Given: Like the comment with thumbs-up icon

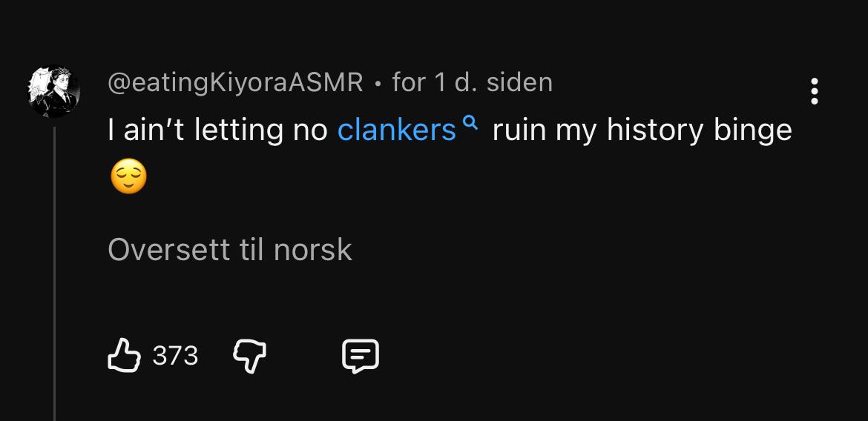Looking at the screenshot, I should pos(125,356).
